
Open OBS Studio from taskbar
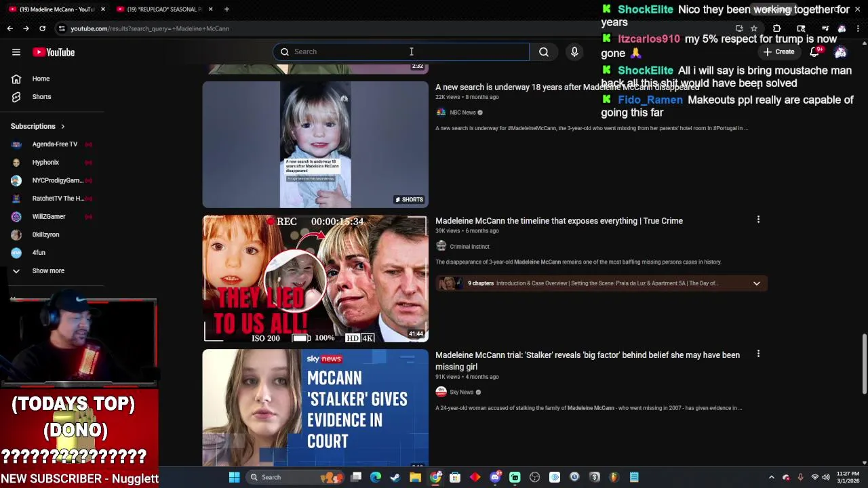coord(534,477)
